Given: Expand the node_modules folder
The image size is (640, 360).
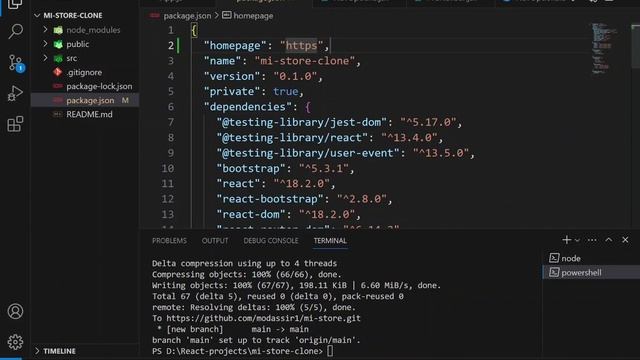Looking at the screenshot, I should coord(45,30).
